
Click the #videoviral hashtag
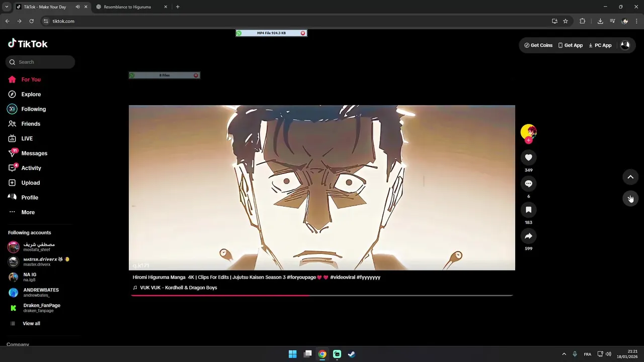pos(342,277)
